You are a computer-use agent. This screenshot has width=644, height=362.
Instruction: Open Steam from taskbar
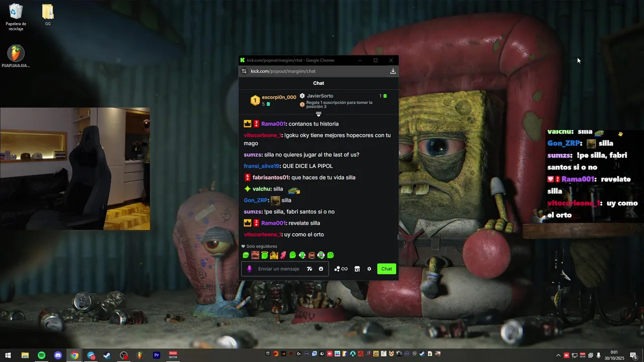coord(107,355)
